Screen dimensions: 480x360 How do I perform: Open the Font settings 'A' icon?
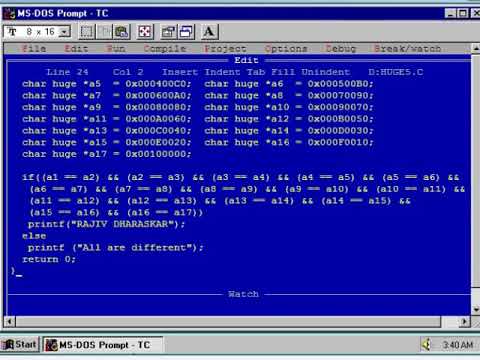pos(209,32)
